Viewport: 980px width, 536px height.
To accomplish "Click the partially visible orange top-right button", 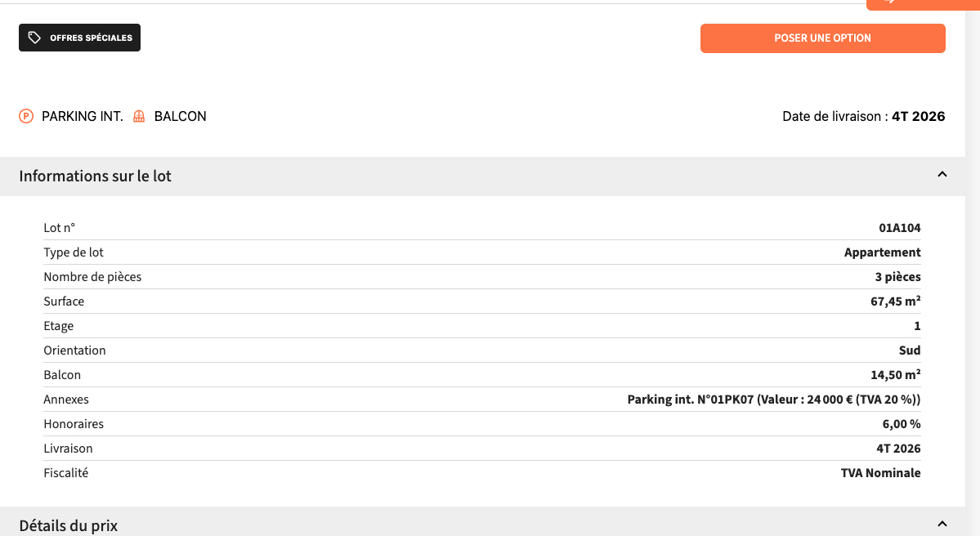I will [923, 4].
